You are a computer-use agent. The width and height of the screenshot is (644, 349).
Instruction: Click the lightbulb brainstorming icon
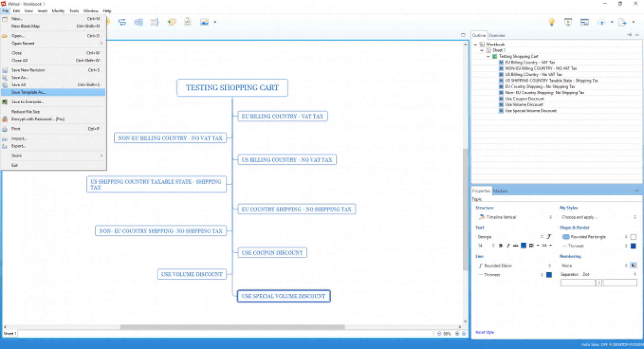(x=551, y=22)
